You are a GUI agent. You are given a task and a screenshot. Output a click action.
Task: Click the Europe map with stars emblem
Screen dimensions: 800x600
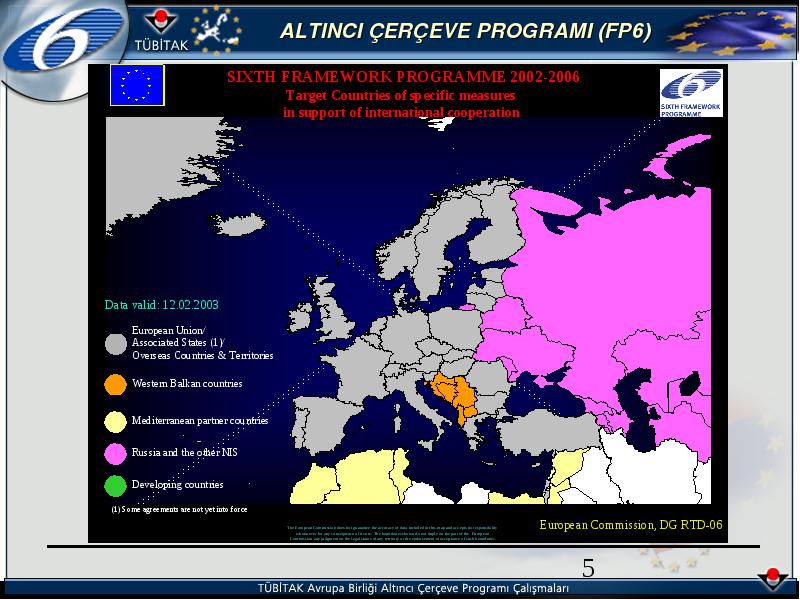tap(216, 30)
